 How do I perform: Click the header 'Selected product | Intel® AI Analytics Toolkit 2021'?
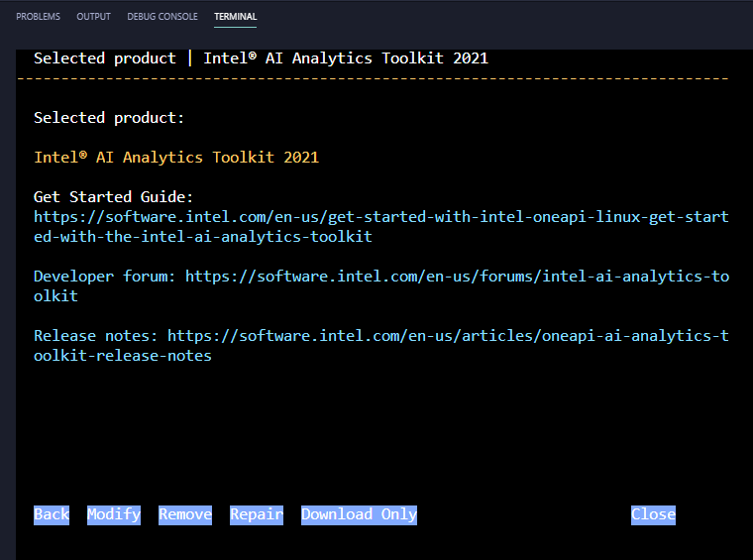(261, 58)
